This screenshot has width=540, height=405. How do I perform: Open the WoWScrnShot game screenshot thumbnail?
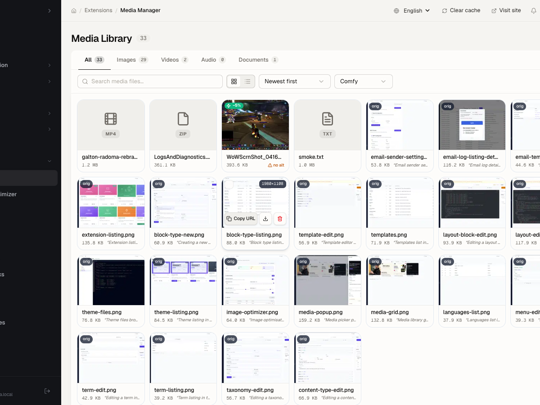pos(255,125)
